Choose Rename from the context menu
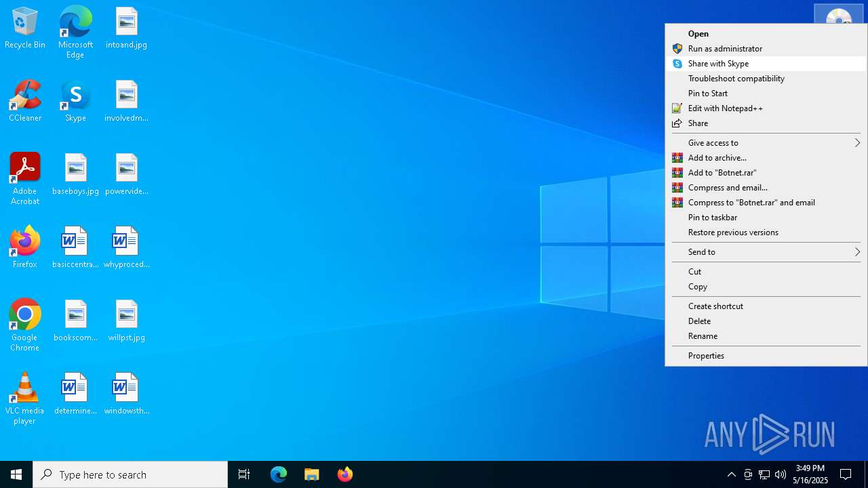The width and height of the screenshot is (868, 488). point(766,336)
